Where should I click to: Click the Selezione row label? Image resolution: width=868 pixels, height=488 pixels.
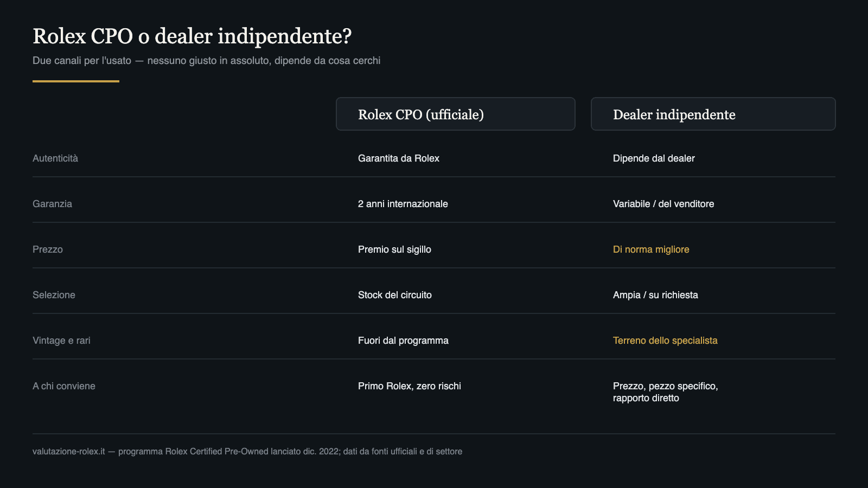(54, 295)
